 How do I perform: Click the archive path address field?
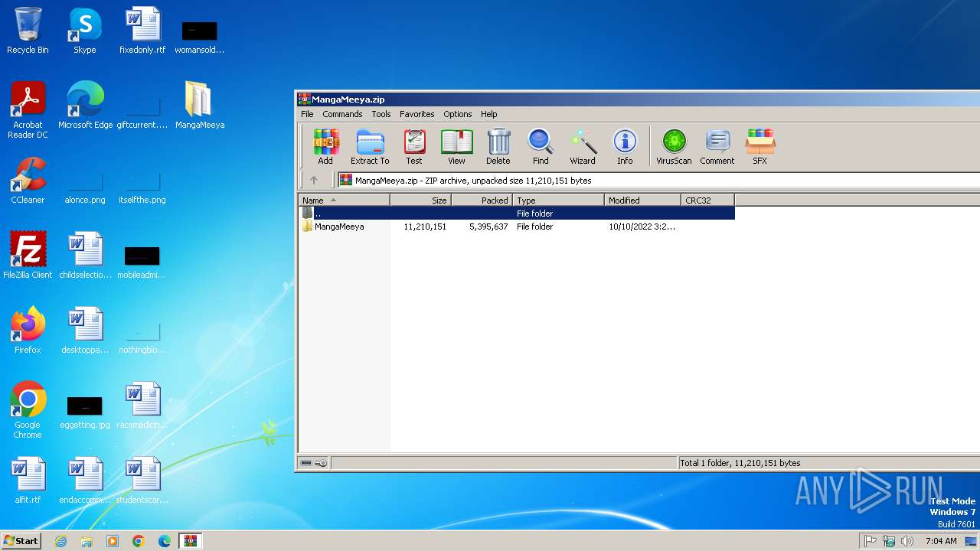click(658, 181)
